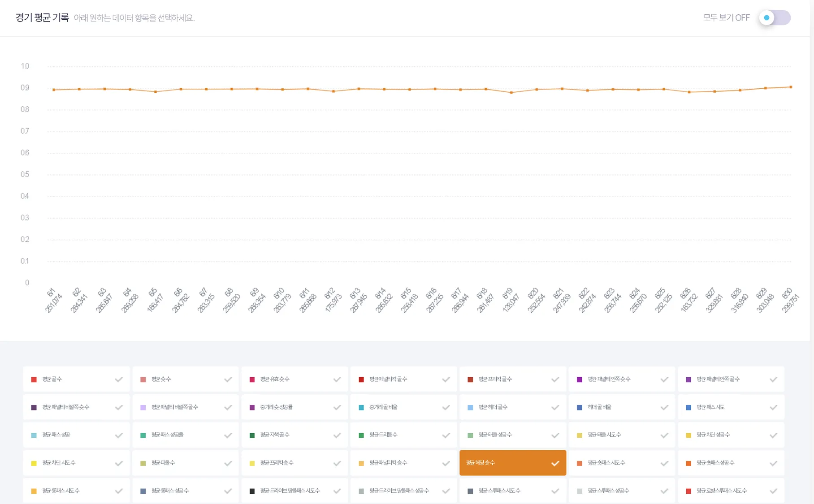Click the checkmark on 평균 태클 시도수
This screenshot has width=814, height=504.
pos(664,435)
